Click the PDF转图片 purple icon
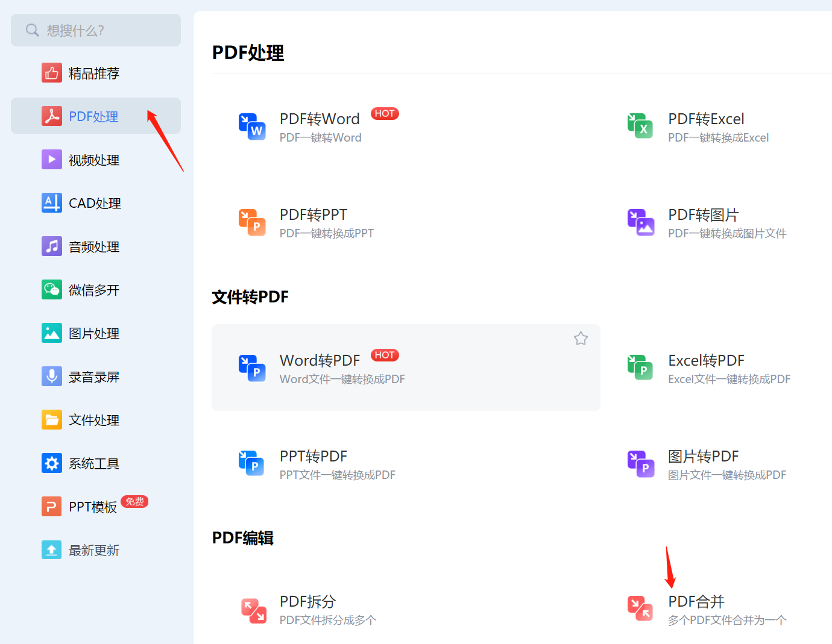 coord(640,222)
